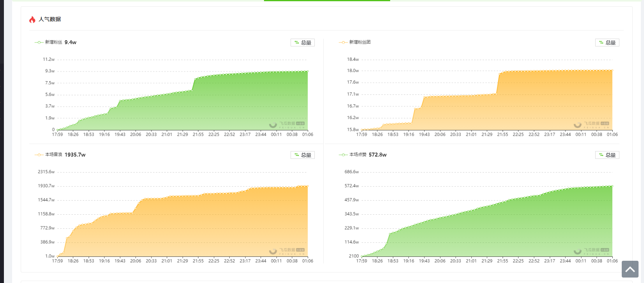Click the 9.4w value of 新增粉丝

pyautogui.click(x=71, y=42)
